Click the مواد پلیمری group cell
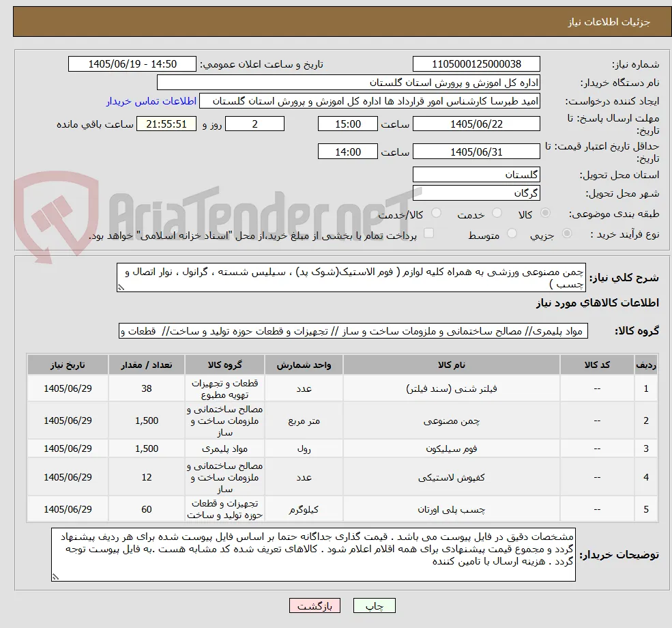This screenshot has width=672, height=628. [x=224, y=449]
